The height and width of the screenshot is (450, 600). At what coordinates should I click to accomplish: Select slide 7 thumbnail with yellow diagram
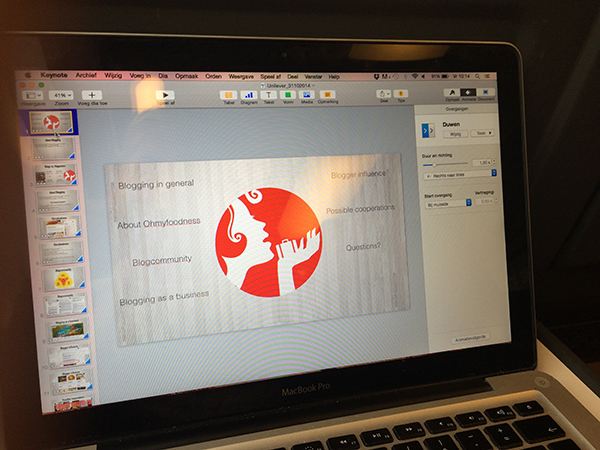coord(64,278)
